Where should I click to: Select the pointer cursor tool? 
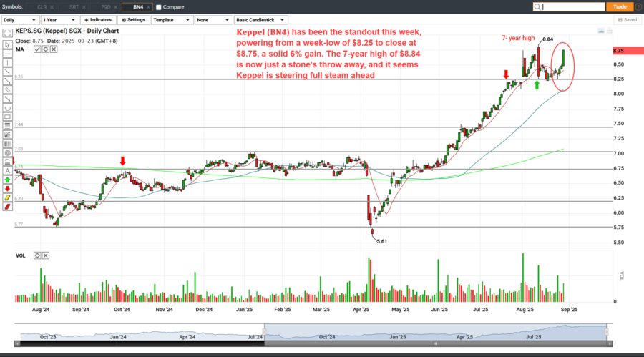click(x=7, y=45)
